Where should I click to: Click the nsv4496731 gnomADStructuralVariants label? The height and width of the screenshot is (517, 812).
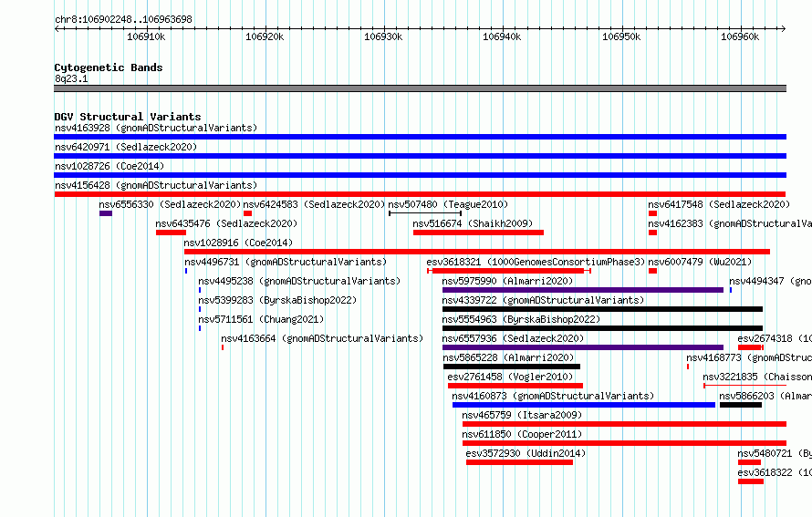tap(286, 262)
